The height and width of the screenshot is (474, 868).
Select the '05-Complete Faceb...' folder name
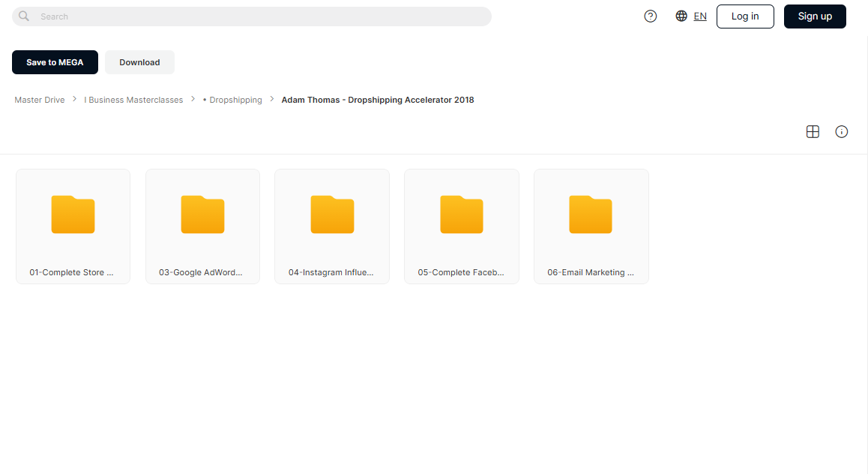tap(461, 272)
